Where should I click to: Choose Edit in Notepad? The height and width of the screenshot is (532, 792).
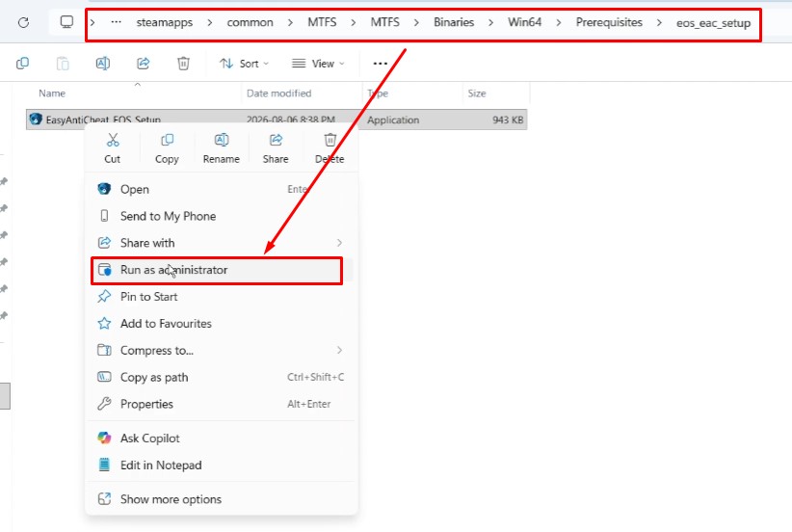point(222,465)
